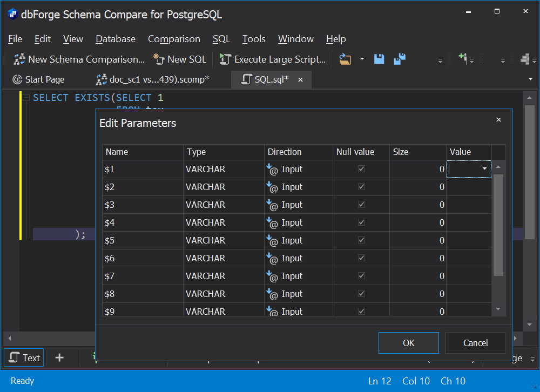This screenshot has width=540, height=392.
Task: Select the VARCHAR type cell for $2
Action: coord(224,187)
